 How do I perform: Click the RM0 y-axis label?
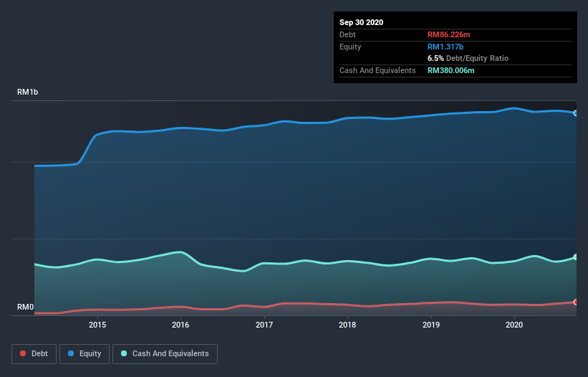tap(26, 307)
